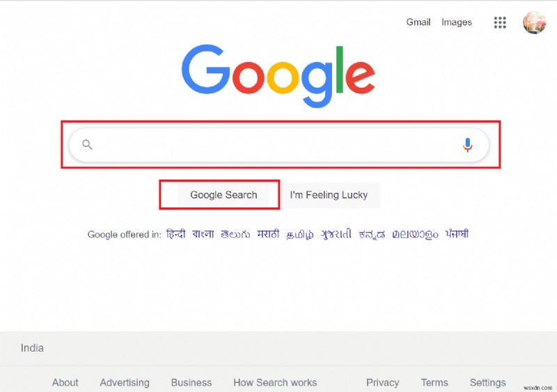Switch Google language to தமிழ்
The height and width of the screenshot is (392, 557).
[x=300, y=234]
